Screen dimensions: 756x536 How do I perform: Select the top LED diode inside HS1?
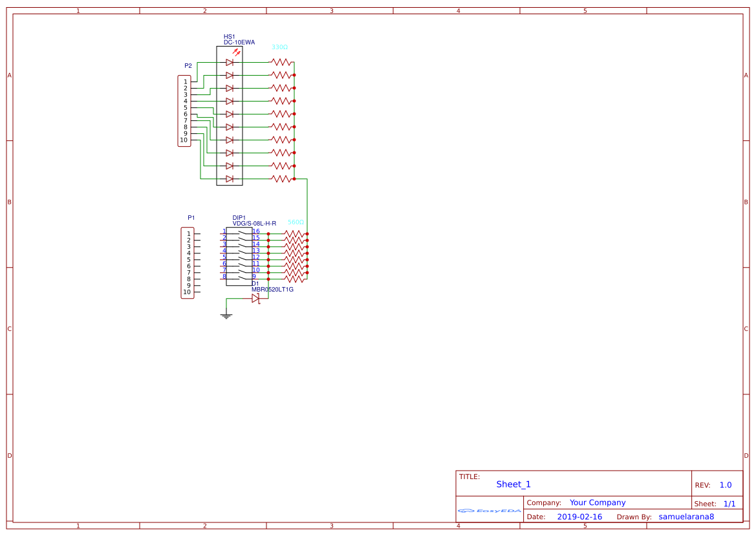click(x=229, y=62)
